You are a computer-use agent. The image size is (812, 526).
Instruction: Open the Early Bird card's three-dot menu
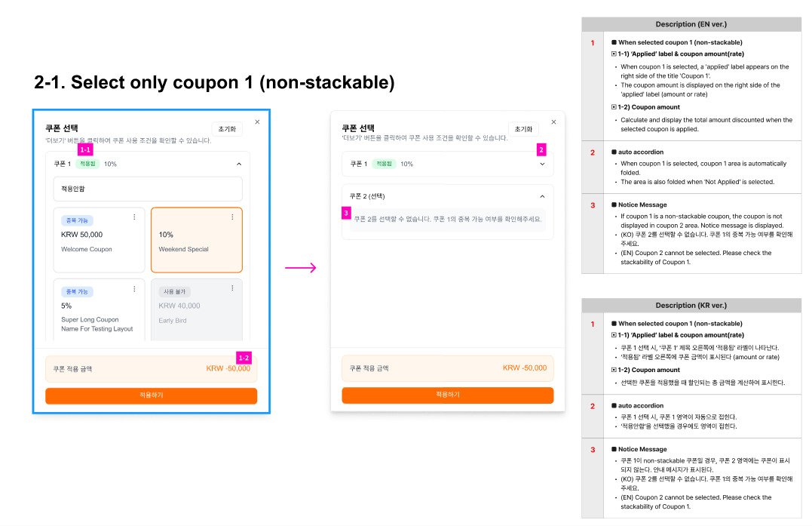click(x=231, y=289)
